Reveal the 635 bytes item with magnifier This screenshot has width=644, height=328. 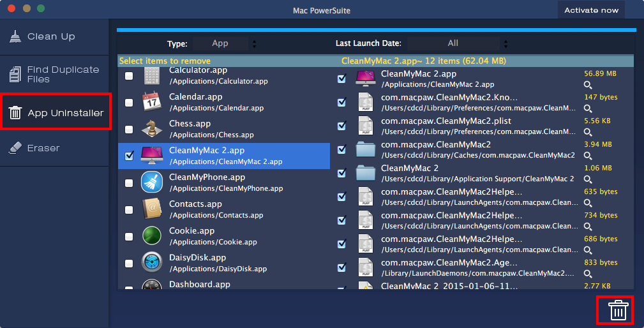pyautogui.click(x=588, y=203)
